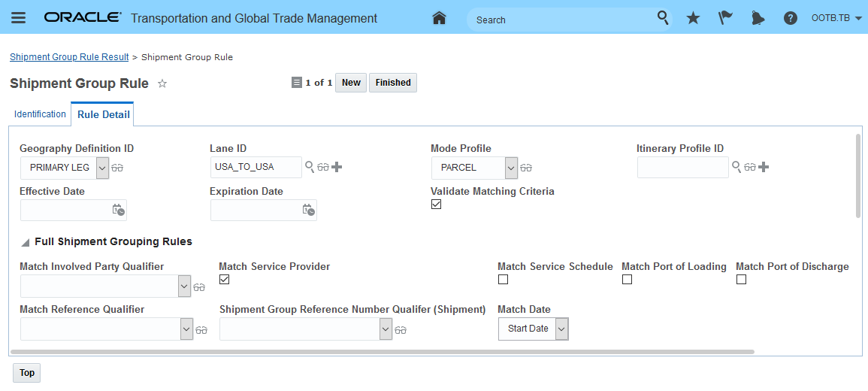Enable Match Port of Loading checkbox
Screen dimensions: 868x391
627,280
